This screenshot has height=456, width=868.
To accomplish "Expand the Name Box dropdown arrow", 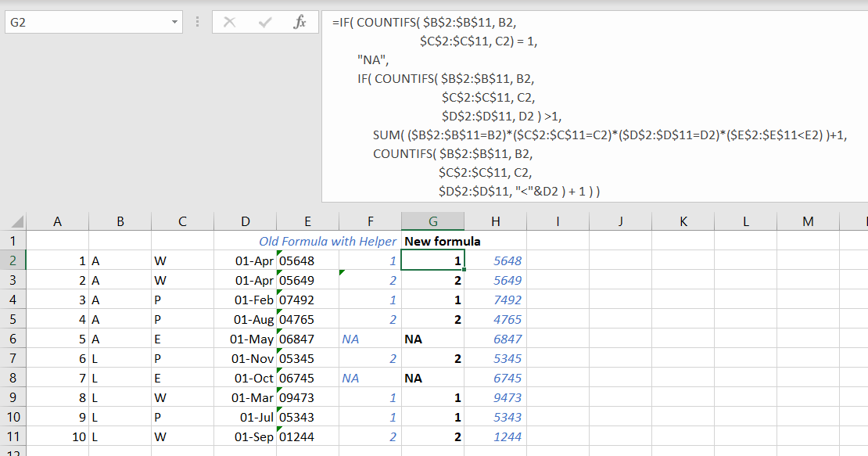I will pos(174,22).
